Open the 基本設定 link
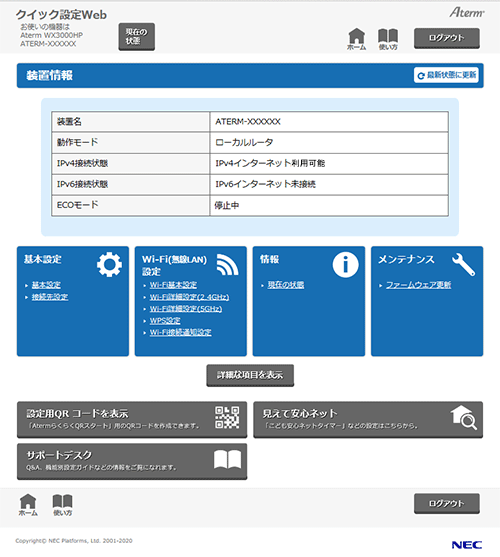The image size is (500, 557). (46, 285)
